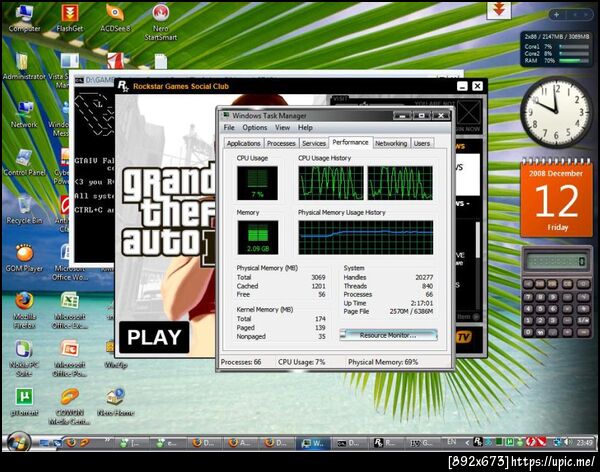Launch ACDSee 8 from the desktop

pyautogui.click(x=115, y=18)
